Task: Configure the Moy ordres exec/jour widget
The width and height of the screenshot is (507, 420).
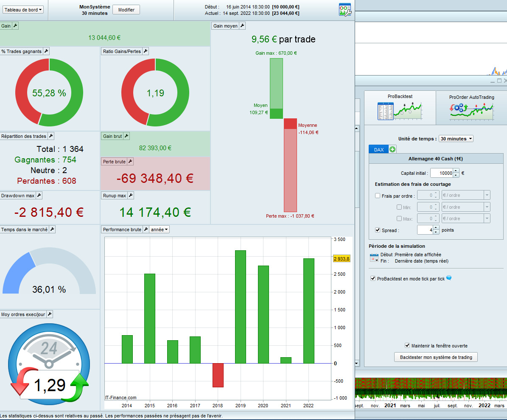Action: click(x=50, y=314)
